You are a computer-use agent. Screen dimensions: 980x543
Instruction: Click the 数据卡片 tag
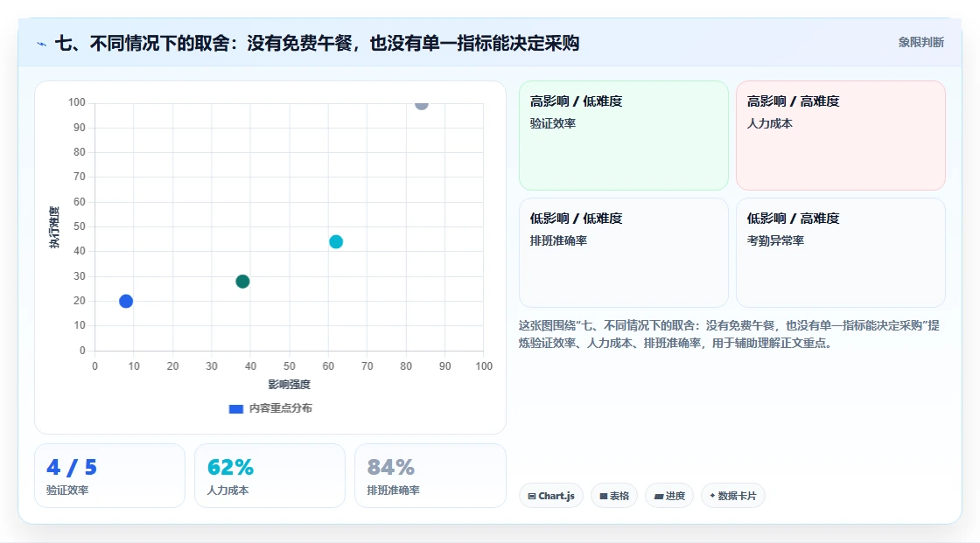coord(732,496)
